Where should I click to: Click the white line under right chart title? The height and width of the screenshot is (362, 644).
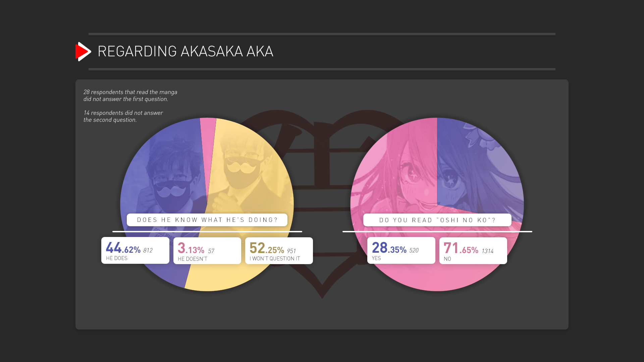click(x=437, y=231)
